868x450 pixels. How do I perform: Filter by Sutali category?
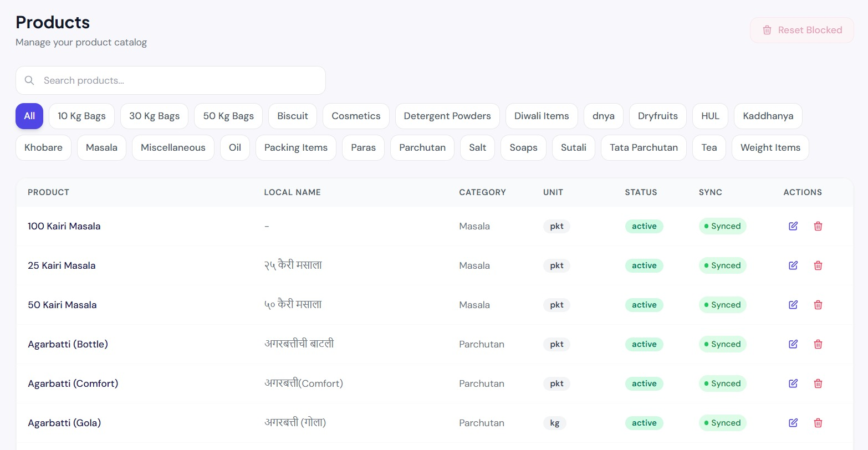click(x=574, y=147)
